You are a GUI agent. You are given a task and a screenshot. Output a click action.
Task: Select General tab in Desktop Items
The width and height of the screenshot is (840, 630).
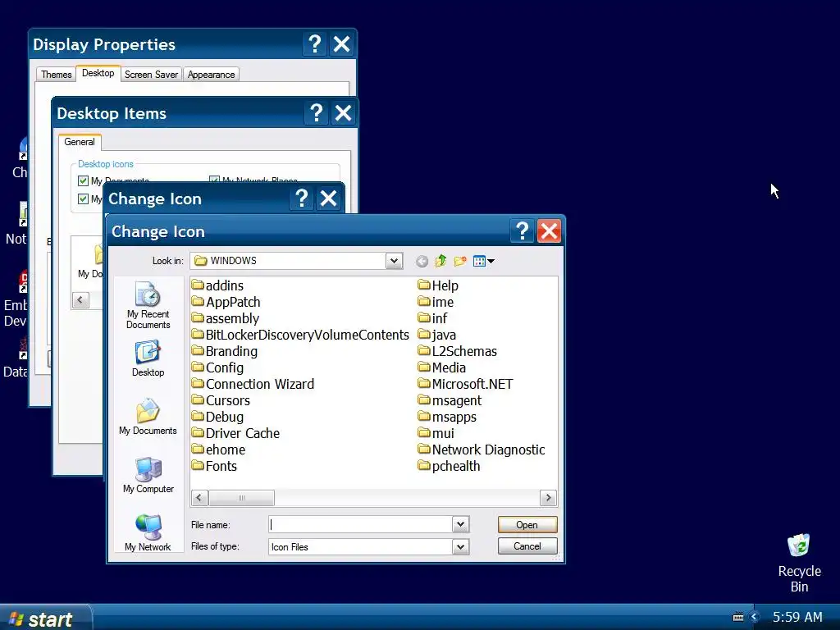click(x=80, y=142)
